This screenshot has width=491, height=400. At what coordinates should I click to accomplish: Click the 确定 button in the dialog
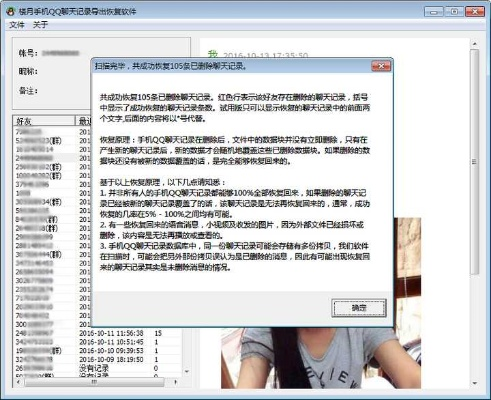pos(359,308)
